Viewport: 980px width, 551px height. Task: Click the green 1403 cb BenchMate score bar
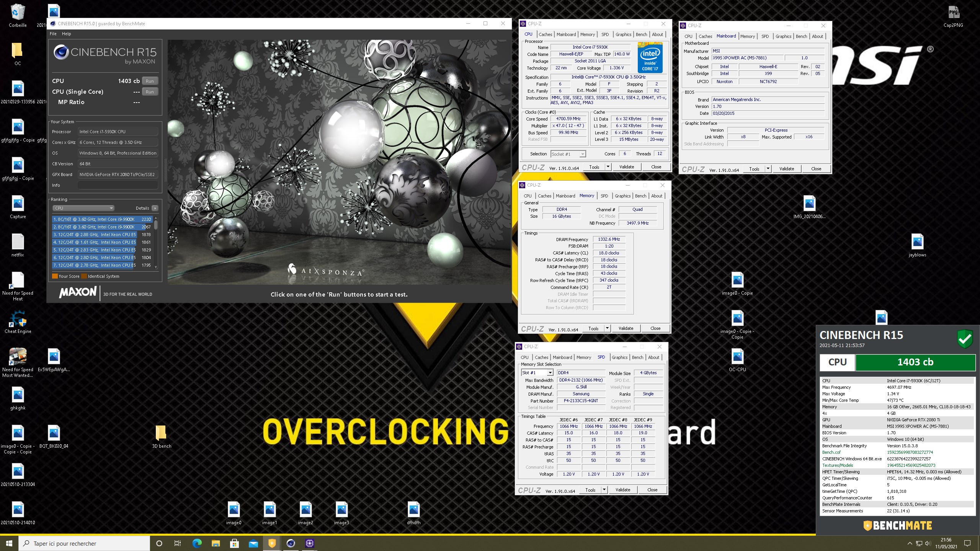(915, 362)
